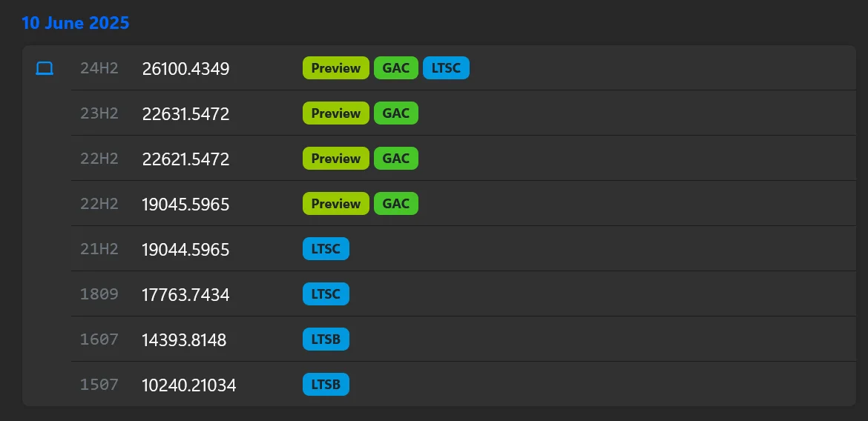Select build 17763.7434
The width and height of the screenshot is (868, 421).
tap(185, 295)
